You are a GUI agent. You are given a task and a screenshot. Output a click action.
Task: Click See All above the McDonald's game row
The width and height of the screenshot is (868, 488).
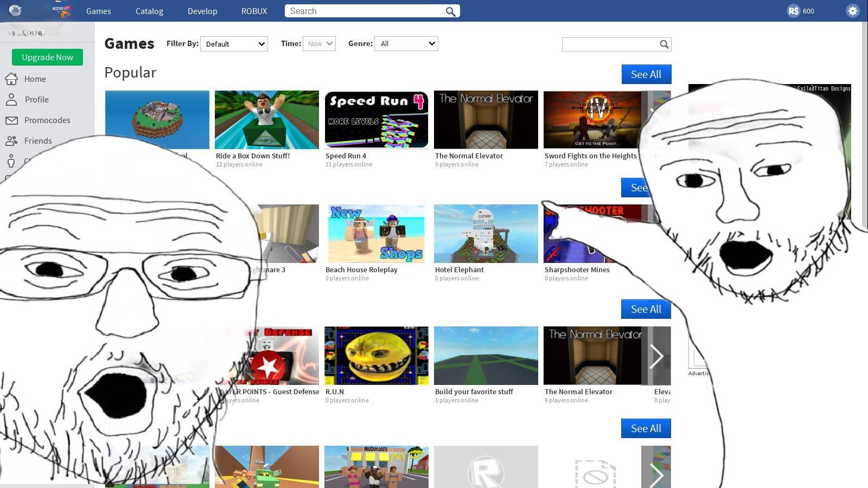(x=646, y=428)
